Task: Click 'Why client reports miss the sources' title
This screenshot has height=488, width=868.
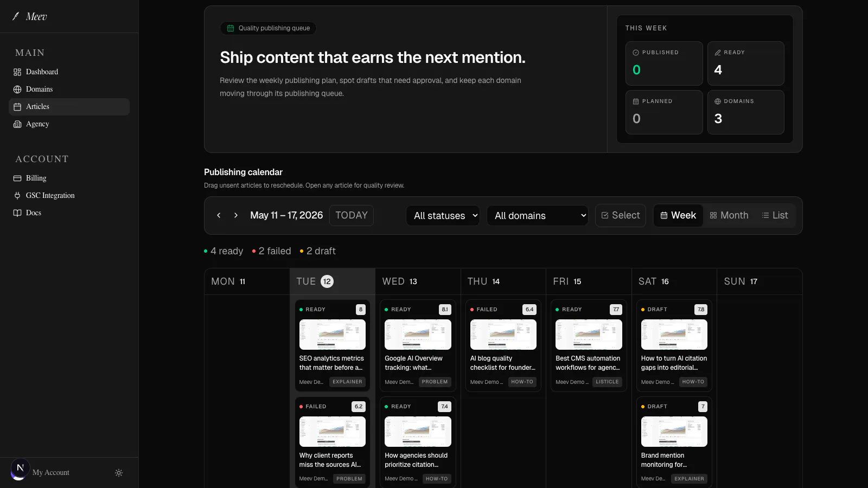Action: (x=330, y=460)
